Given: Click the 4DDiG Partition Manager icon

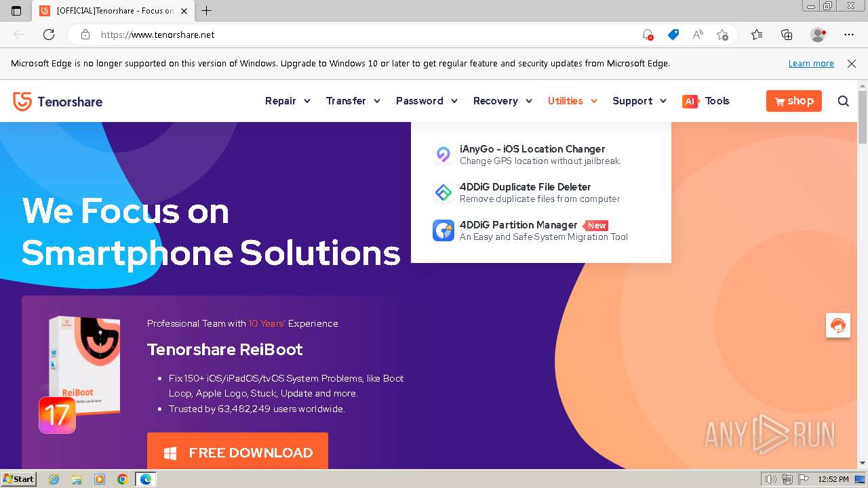Looking at the screenshot, I should [x=443, y=230].
